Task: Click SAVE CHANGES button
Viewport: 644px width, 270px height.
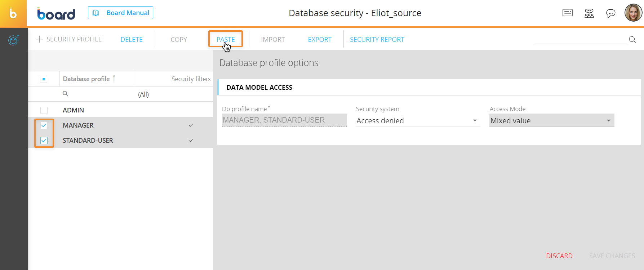Action: point(612,256)
